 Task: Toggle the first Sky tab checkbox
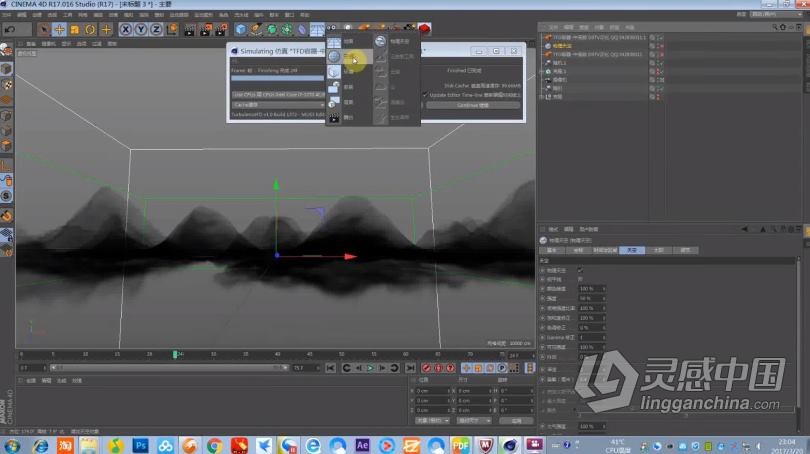pos(580,270)
